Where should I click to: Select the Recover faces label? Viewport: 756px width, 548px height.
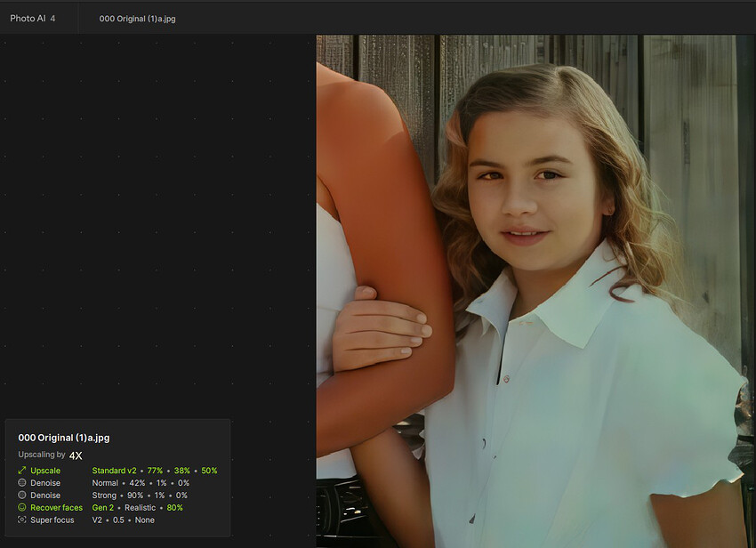click(x=56, y=508)
